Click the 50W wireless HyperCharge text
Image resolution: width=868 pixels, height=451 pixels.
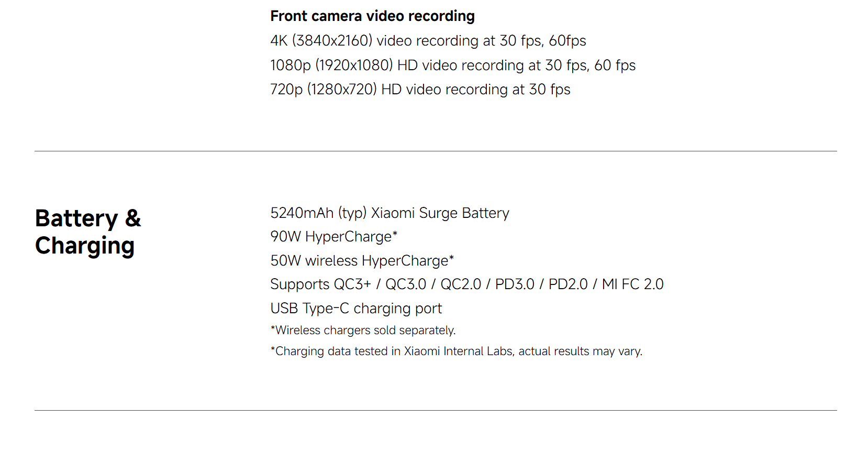click(362, 260)
